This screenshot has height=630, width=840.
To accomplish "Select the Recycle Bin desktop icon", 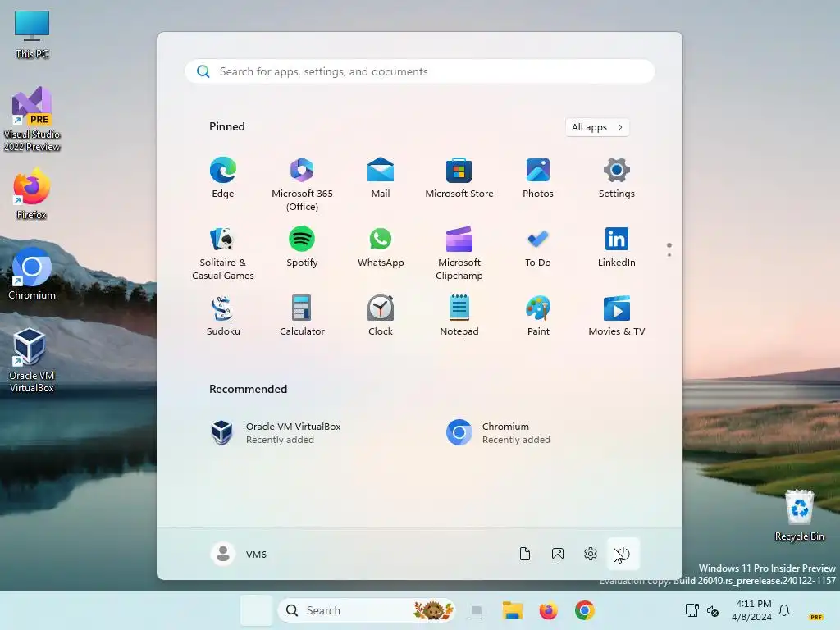I will [799, 515].
